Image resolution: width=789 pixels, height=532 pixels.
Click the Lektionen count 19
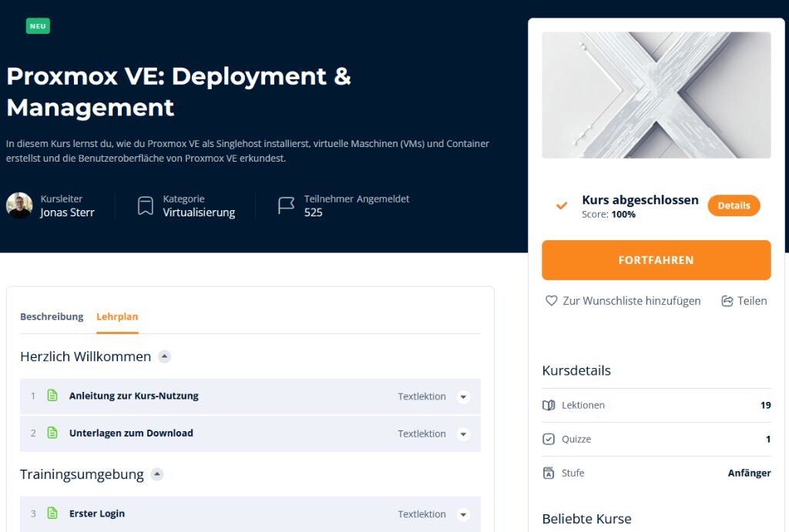pyautogui.click(x=765, y=405)
